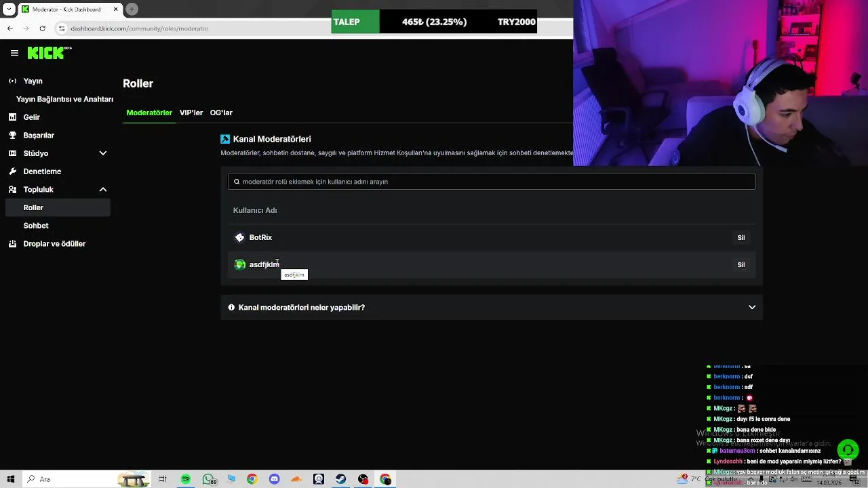Remove BotRix with its Sil button
Image resolution: width=868 pixels, height=488 pixels.
coord(741,237)
